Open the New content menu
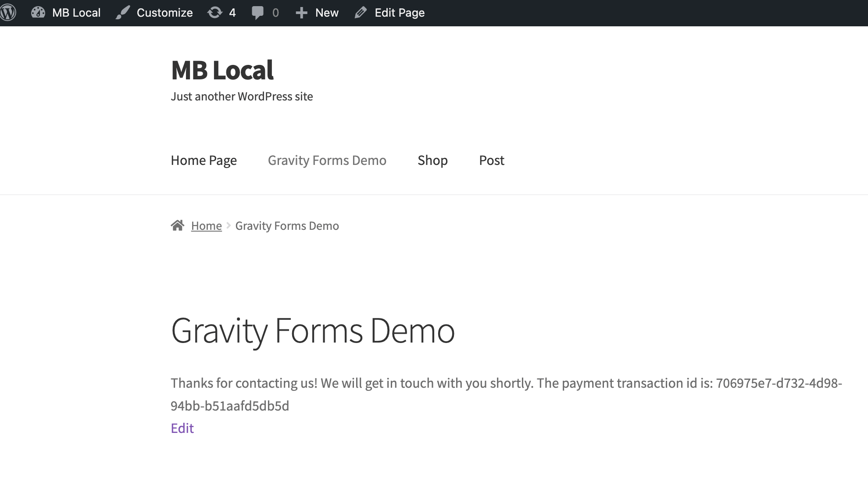Screen dimensions: 868x493 [x=327, y=13]
